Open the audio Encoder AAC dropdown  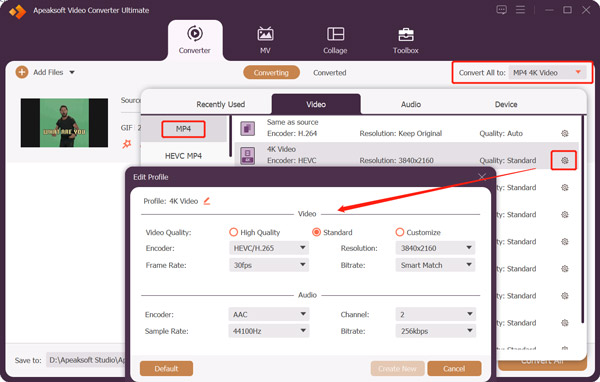pyautogui.click(x=269, y=314)
